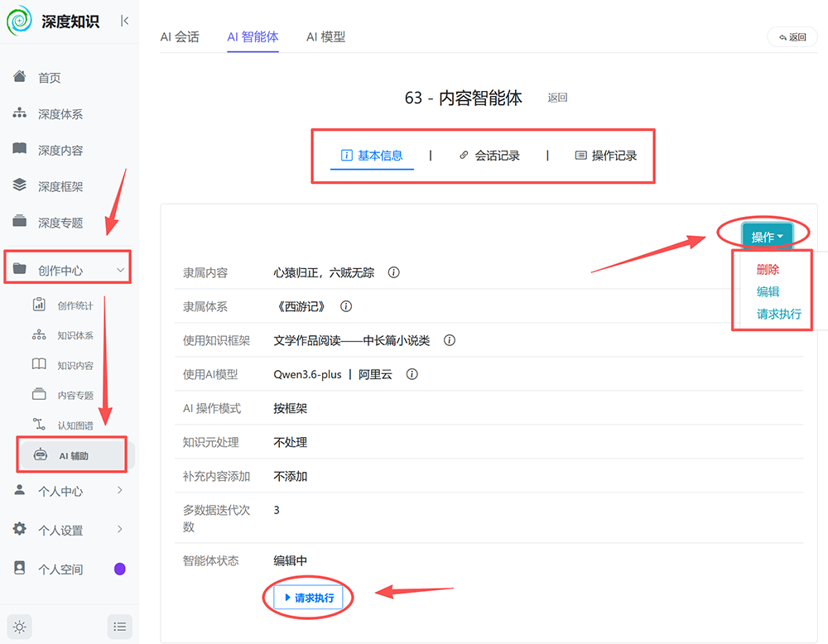Click the 返回 button at top right

pos(792,37)
